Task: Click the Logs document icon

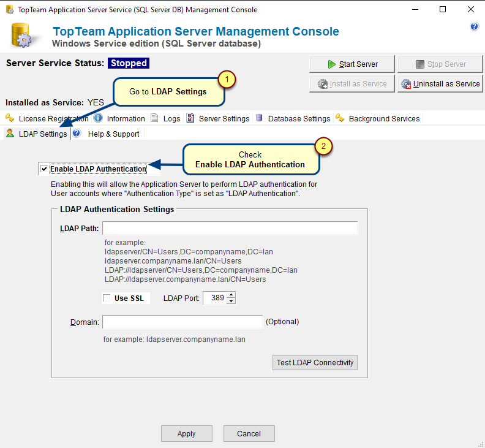Action: (x=154, y=118)
